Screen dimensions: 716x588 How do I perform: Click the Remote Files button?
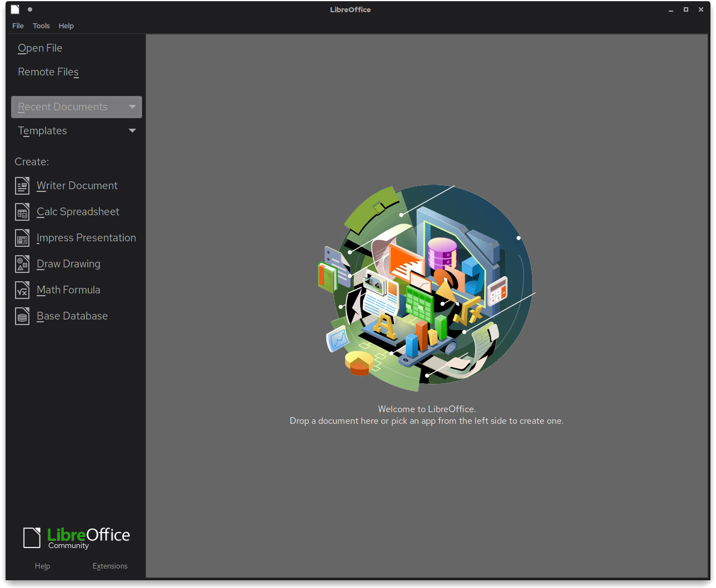click(48, 72)
